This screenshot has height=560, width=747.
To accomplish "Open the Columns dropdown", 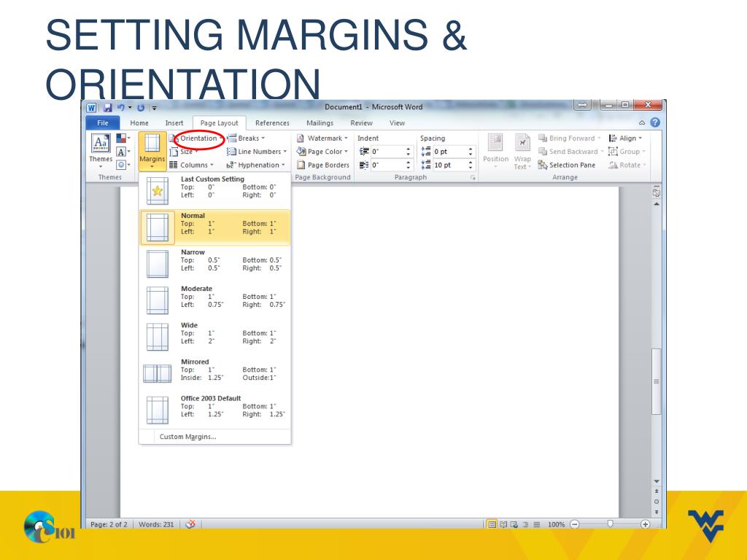I will point(192,165).
